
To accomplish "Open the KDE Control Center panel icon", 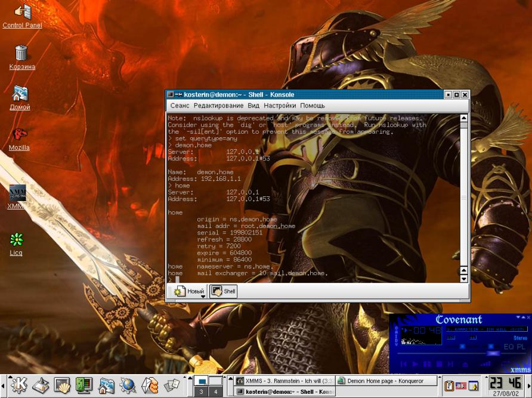I will (84, 385).
